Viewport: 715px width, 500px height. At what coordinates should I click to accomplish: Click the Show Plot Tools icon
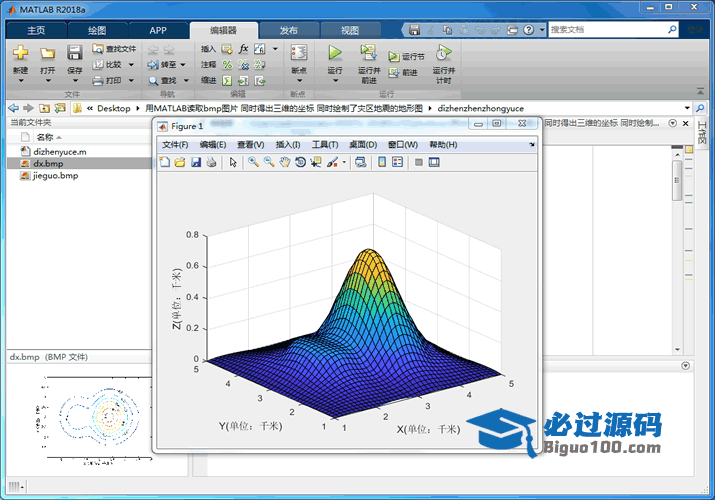pos(434,162)
